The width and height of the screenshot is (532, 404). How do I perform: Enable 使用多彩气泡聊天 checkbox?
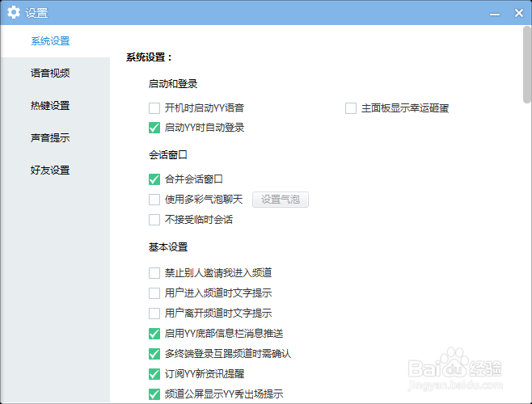tap(154, 200)
